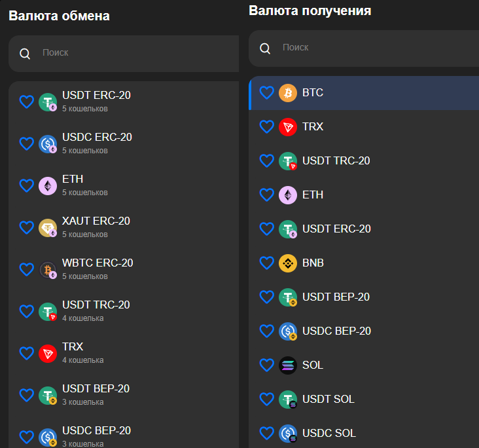
Task: Click Tether icon of USDT ERC-20 with 5 кошельков
Action: [48, 102]
